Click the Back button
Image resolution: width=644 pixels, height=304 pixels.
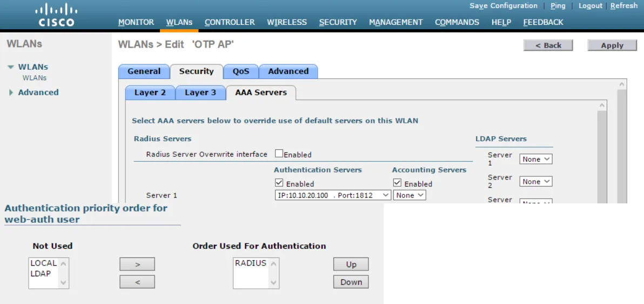[548, 45]
